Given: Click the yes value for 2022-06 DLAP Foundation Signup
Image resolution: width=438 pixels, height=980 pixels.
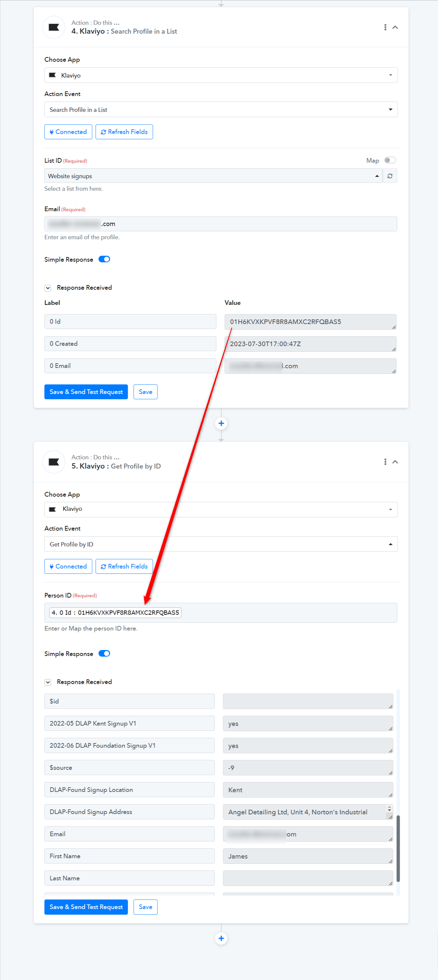Looking at the screenshot, I should (308, 746).
